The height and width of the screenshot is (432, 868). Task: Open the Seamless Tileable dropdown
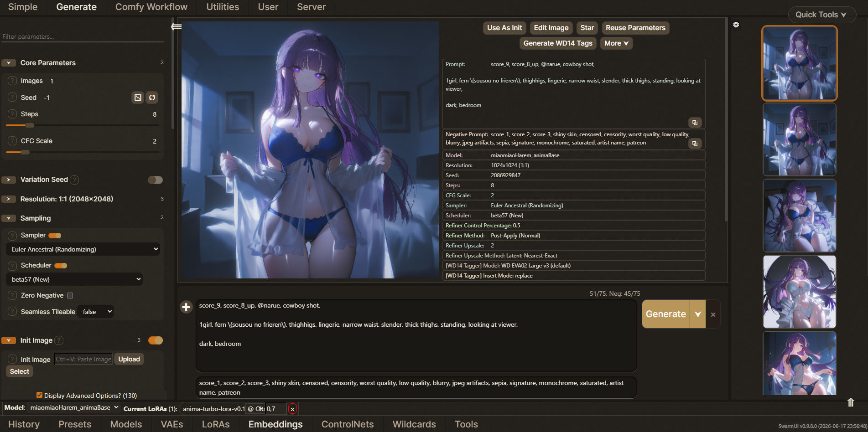[95, 312]
